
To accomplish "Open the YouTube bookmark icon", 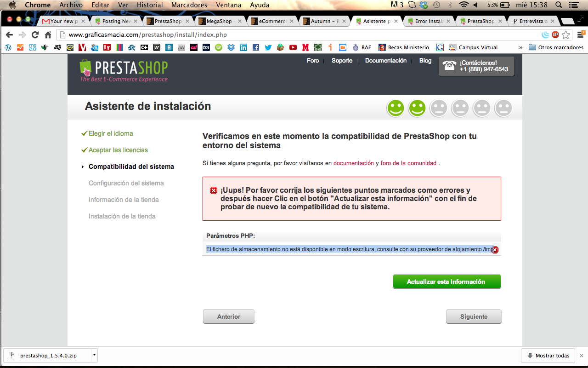I will 293,47.
